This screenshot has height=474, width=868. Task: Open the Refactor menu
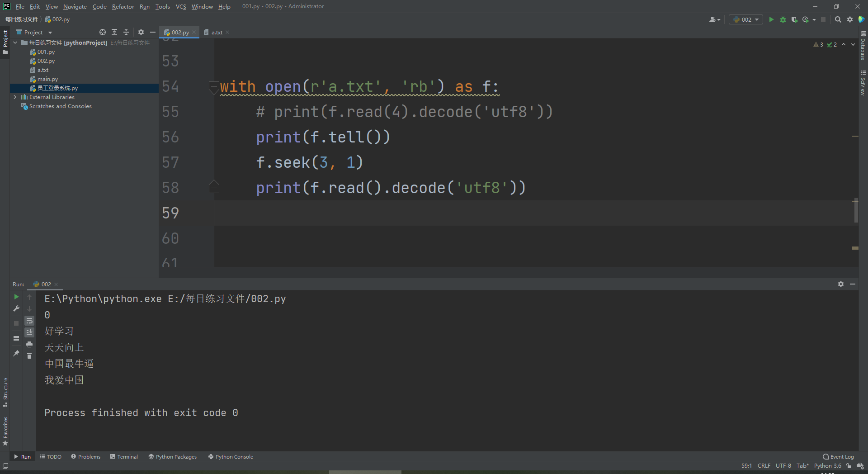(123, 6)
